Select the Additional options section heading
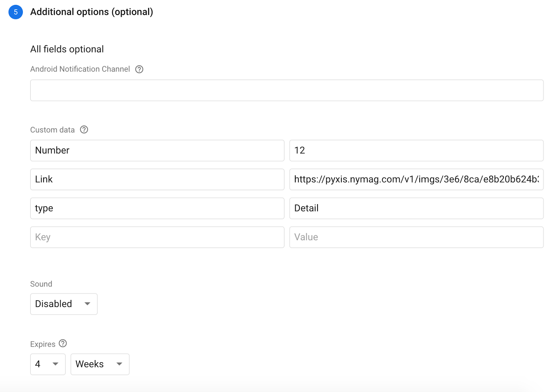 coord(91,11)
